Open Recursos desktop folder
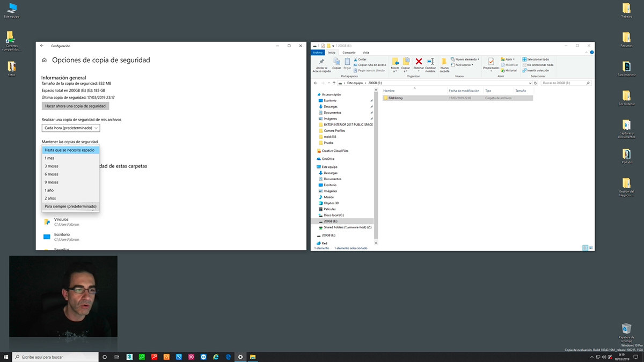Viewport: 644px width, 362px height. [626, 40]
